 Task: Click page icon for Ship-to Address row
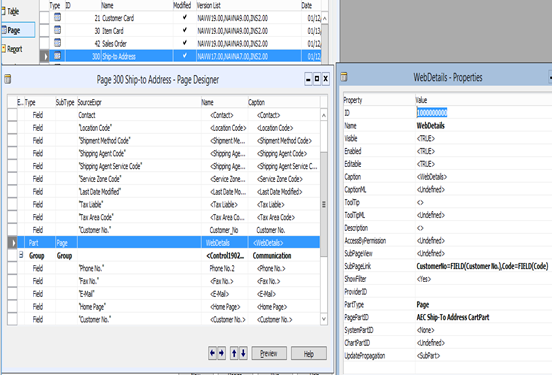(x=57, y=56)
